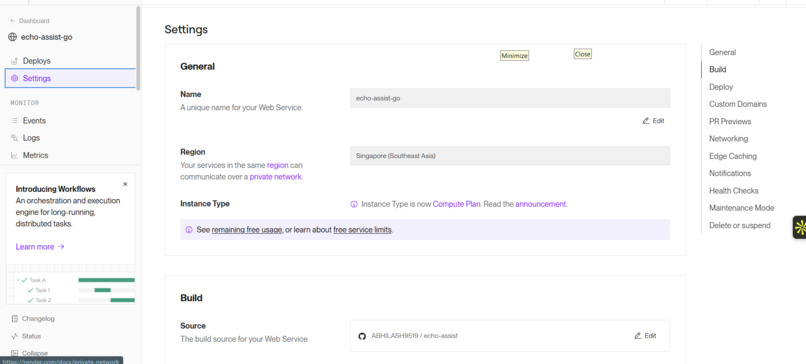The width and height of the screenshot is (806, 364).
Task: Open Metrics under Monitor
Action: 35,155
